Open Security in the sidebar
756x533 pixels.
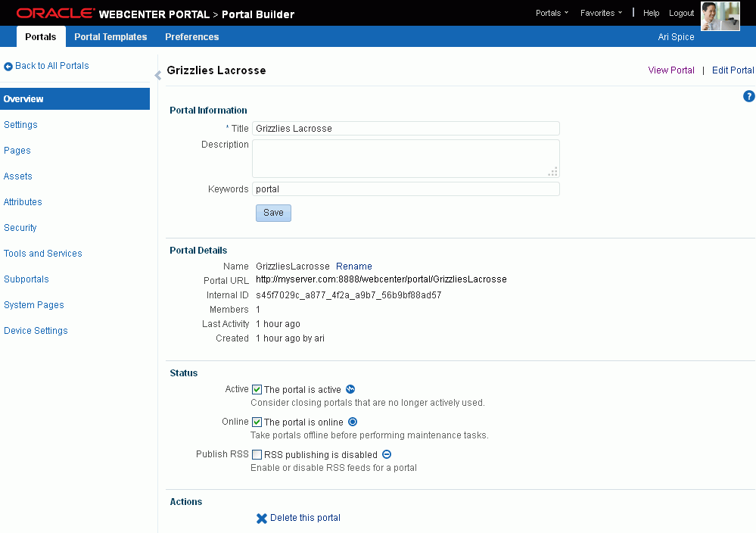[20, 228]
